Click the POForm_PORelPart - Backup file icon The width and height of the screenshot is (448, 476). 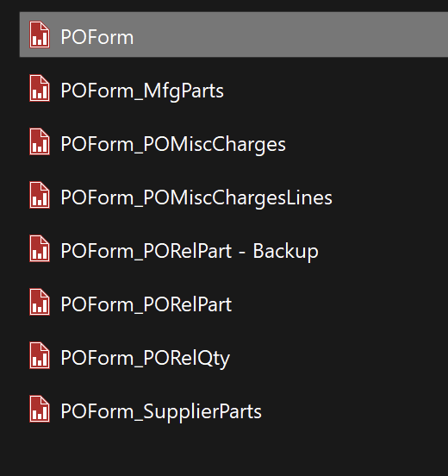point(40,248)
